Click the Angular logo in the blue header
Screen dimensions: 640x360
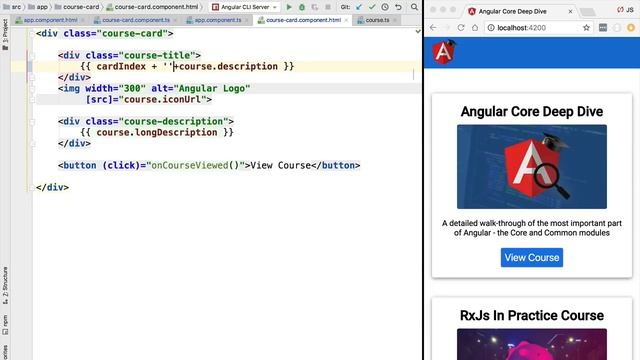(444, 52)
